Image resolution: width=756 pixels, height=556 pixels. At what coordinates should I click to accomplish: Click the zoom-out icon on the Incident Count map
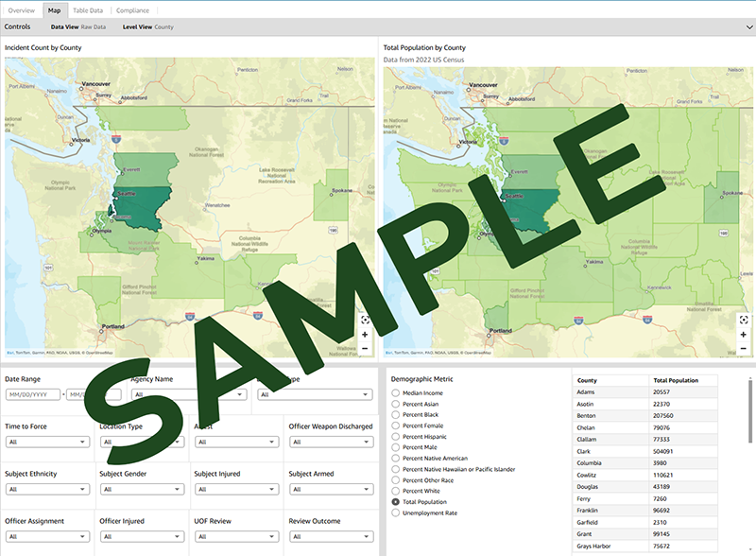click(365, 348)
